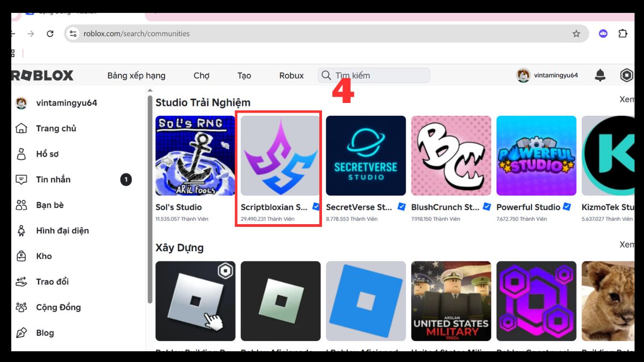Click 29.490.231 Thành Viên member count

(x=267, y=219)
